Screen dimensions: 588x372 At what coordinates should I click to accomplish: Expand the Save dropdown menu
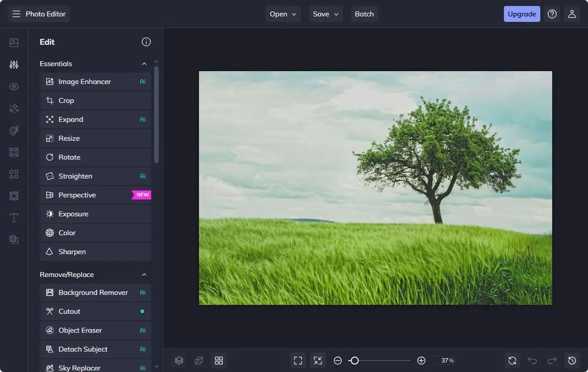[x=326, y=14]
